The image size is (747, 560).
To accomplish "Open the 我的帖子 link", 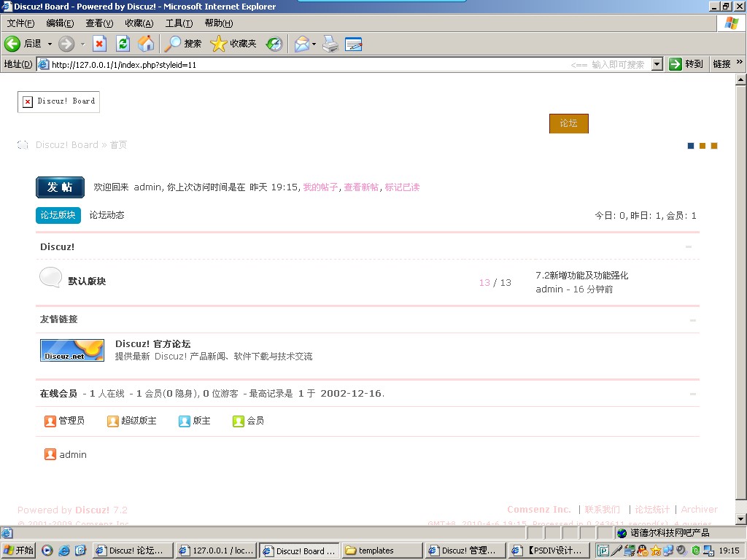I will pos(321,187).
